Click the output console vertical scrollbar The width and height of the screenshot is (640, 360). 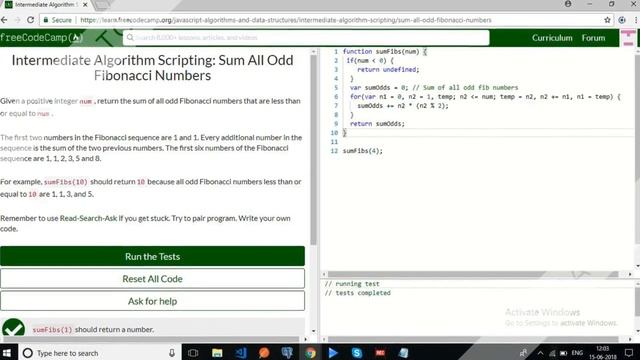pyautogui.click(x=637, y=302)
